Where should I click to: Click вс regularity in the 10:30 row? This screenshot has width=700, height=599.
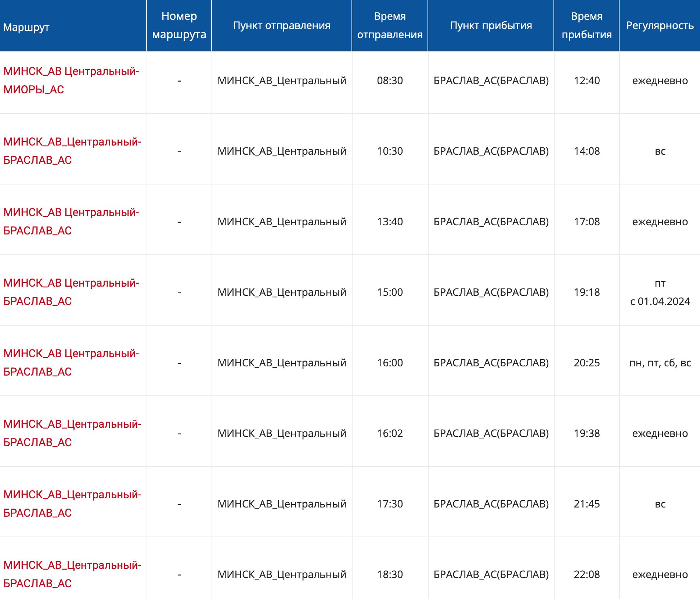(x=660, y=151)
